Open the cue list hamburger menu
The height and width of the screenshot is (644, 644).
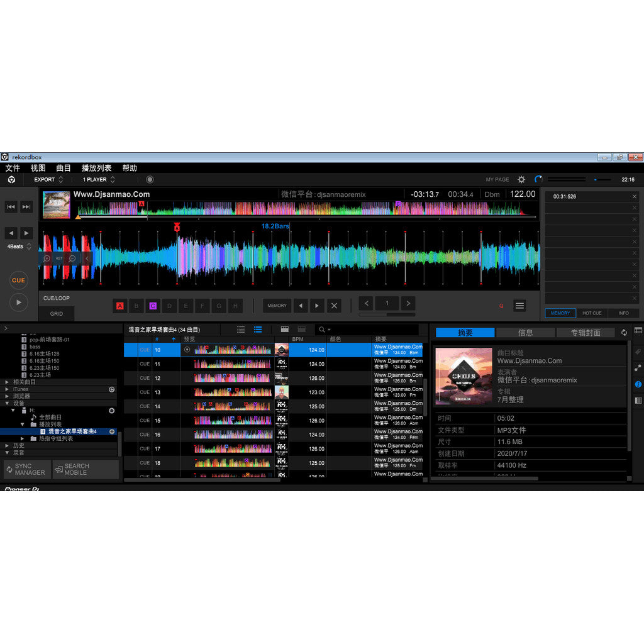(x=519, y=306)
